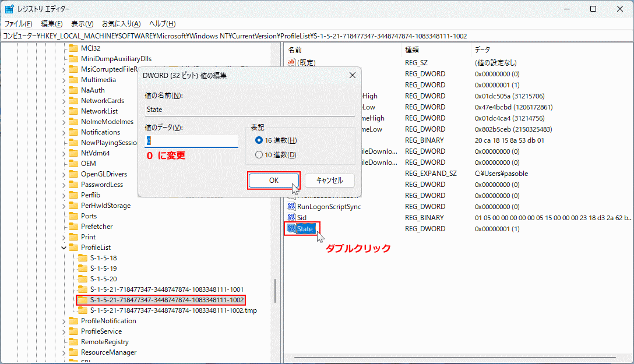Expand the Multimedia tree node

pos(62,79)
